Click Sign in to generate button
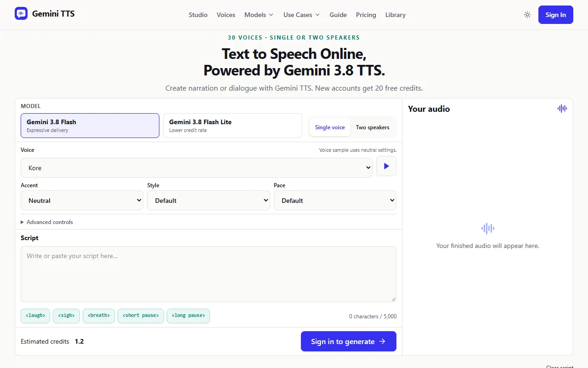The height and width of the screenshot is (368, 588). click(x=349, y=341)
